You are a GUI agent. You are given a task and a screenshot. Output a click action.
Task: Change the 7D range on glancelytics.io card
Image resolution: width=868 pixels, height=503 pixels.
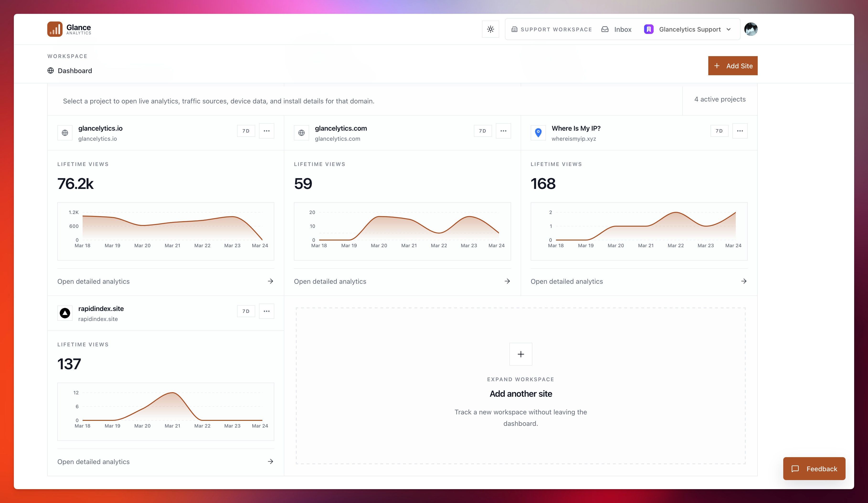[x=246, y=131]
